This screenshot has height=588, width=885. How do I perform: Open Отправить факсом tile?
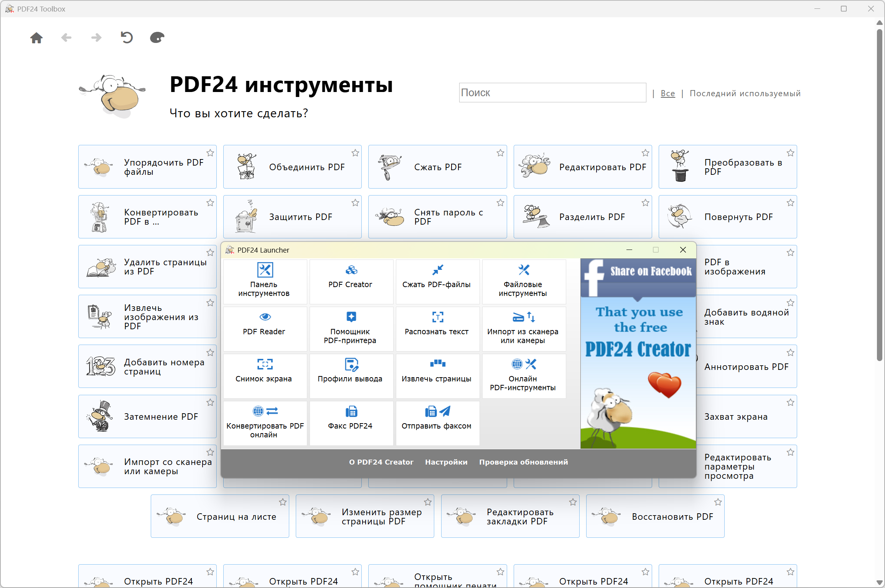[437, 423]
